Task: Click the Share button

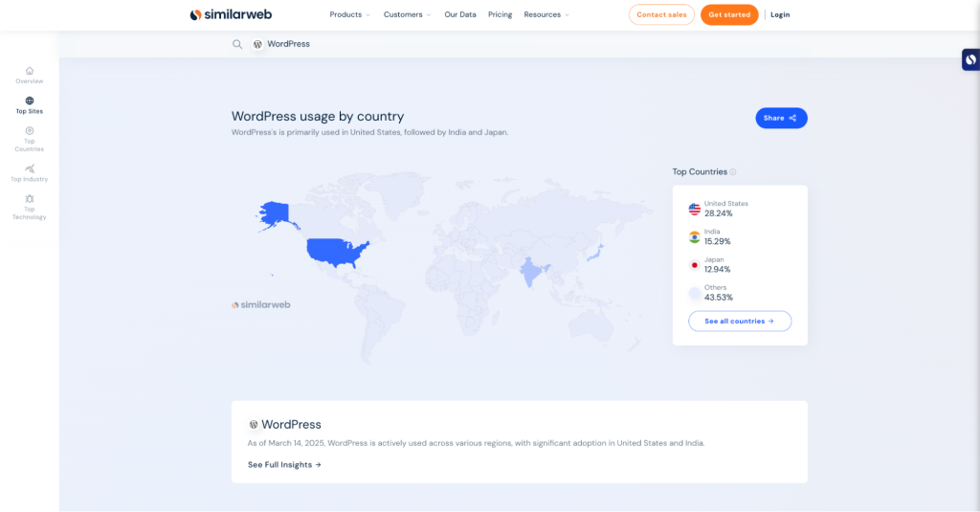Action: point(781,118)
